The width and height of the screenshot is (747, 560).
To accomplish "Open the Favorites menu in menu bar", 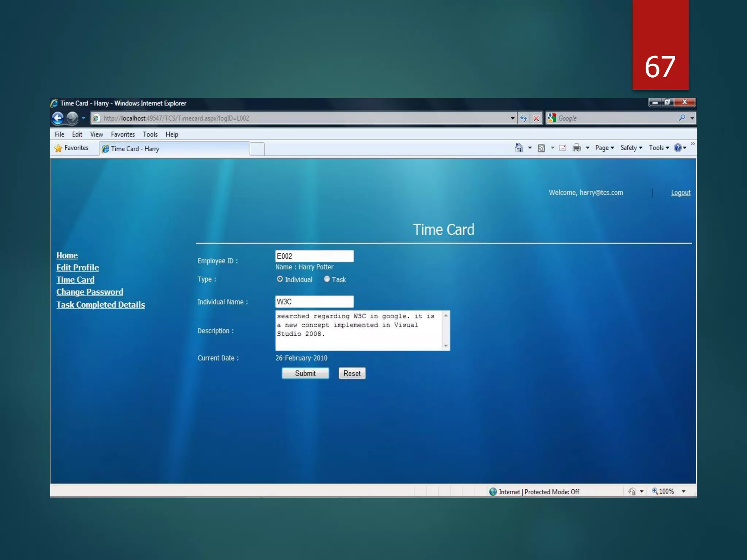I will point(123,134).
